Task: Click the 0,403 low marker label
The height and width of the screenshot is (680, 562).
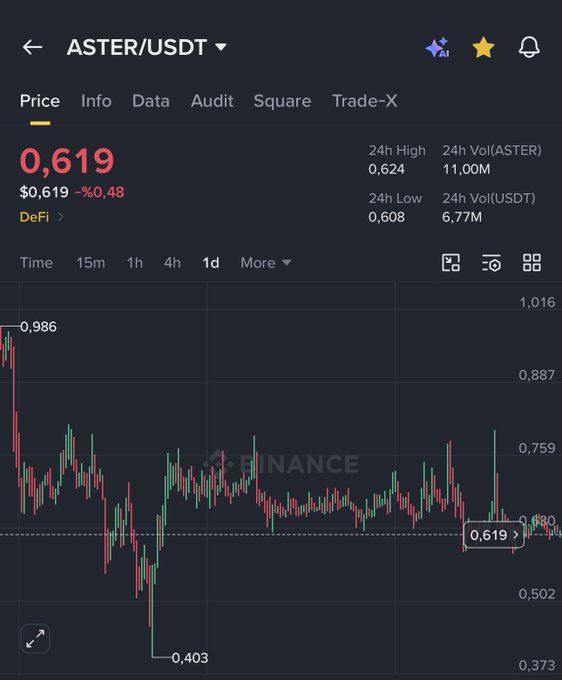Action: (190, 658)
